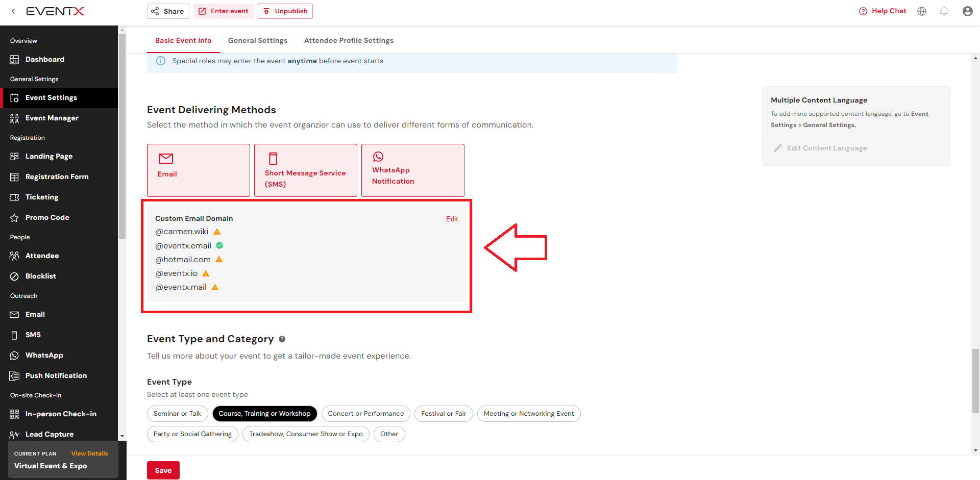Image resolution: width=980 pixels, height=480 pixels.
Task: Click verified checkmark next to @eventx.email
Action: (219, 245)
